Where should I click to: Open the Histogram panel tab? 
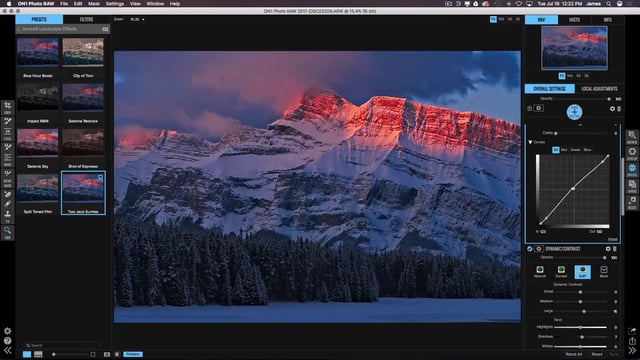(574, 20)
